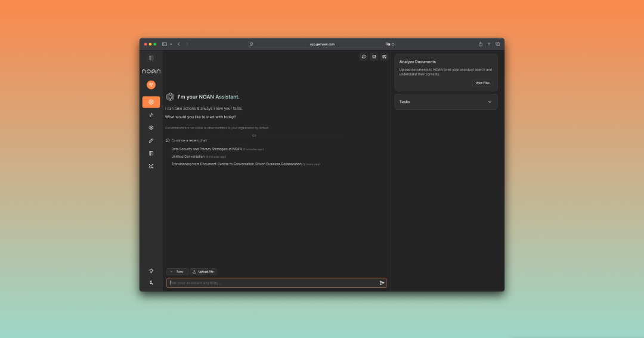Open the network nodes sidebar icon

[151, 166]
